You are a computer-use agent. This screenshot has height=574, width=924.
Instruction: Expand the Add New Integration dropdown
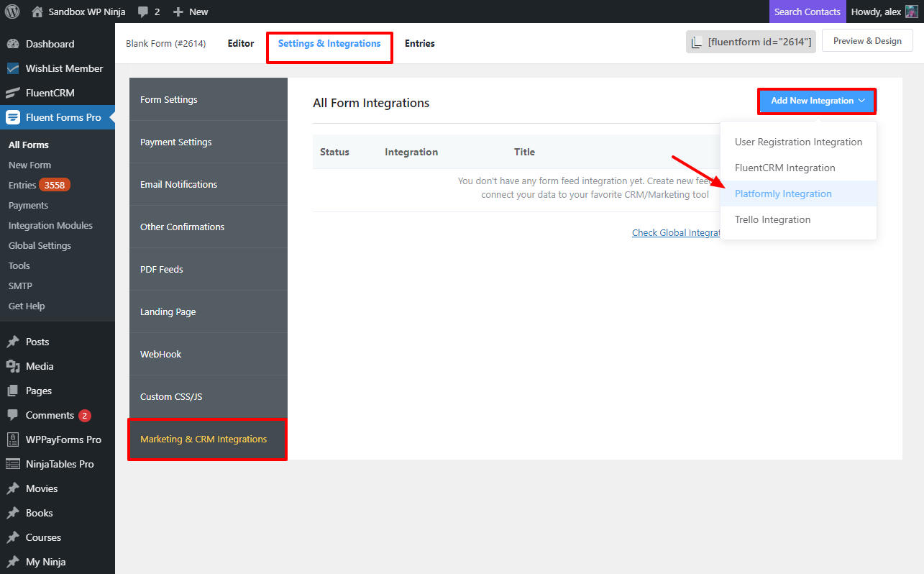click(817, 101)
